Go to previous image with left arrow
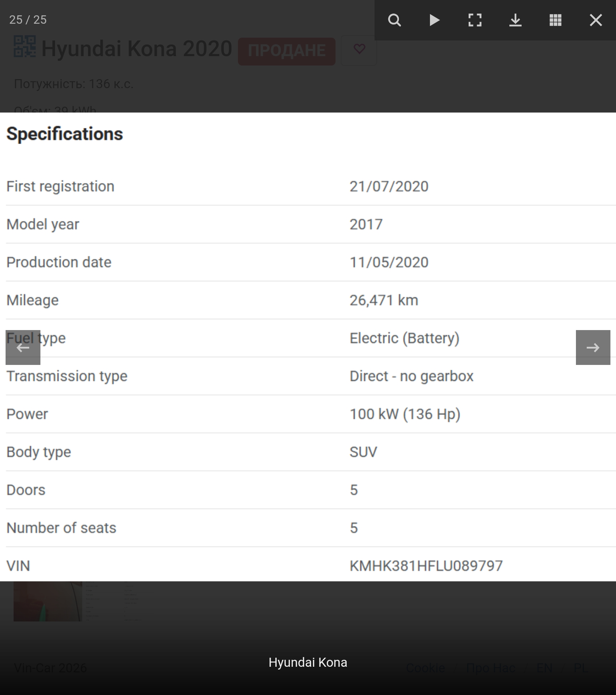This screenshot has width=616, height=695. (23, 347)
